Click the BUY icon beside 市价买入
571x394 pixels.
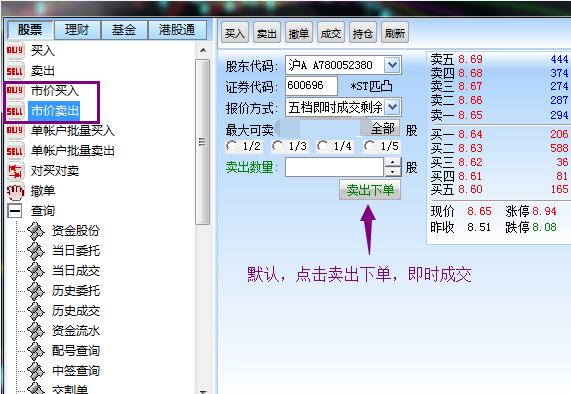coord(15,91)
